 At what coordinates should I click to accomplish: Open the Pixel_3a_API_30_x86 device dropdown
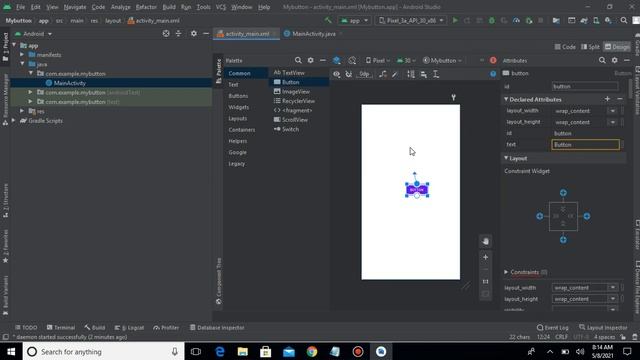pyautogui.click(x=411, y=20)
